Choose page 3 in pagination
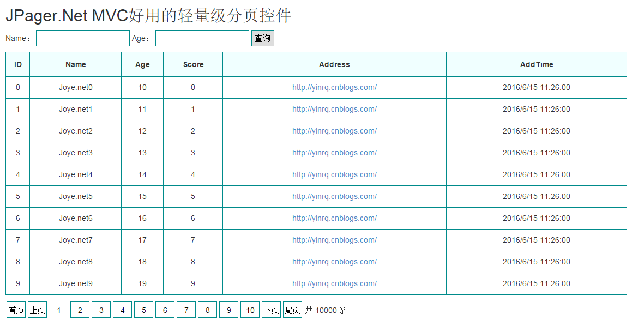644x326 pixels. pos(101,310)
